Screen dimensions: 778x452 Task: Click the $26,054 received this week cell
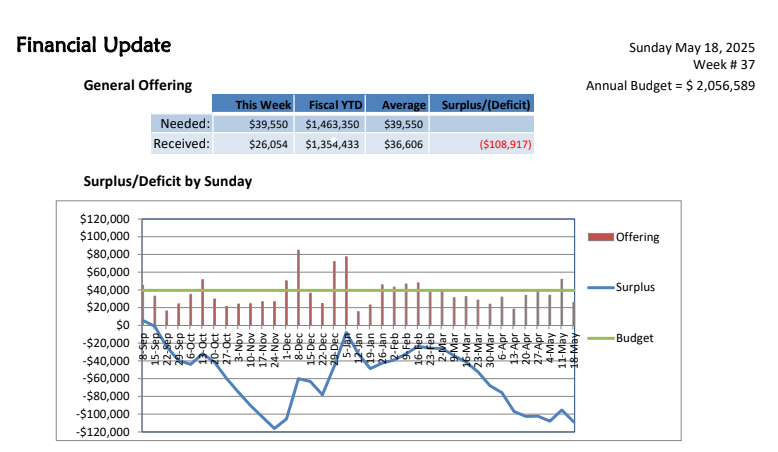pos(269,145)
